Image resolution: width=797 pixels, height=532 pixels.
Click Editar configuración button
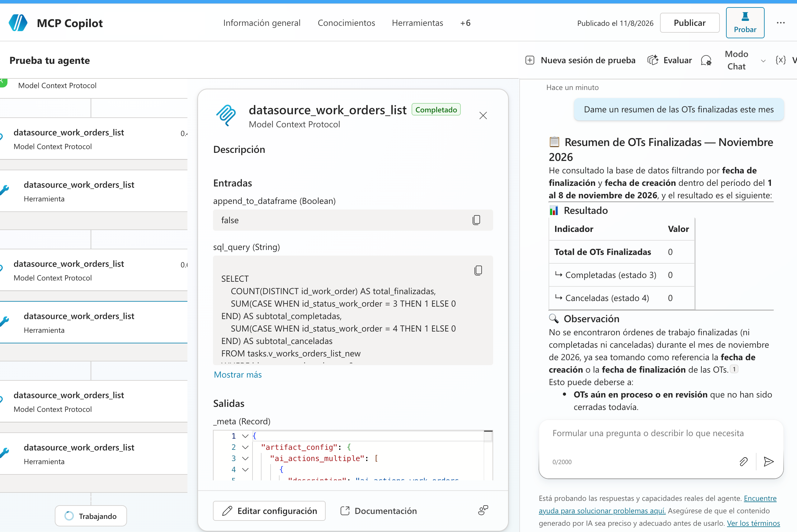pyautogui.click(x=269, y=511)
